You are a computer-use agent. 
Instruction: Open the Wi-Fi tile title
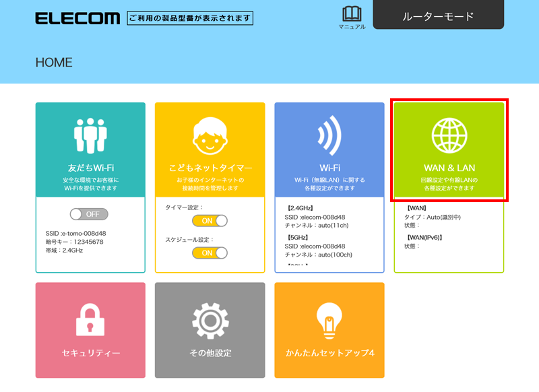click(x=329, y=168)
